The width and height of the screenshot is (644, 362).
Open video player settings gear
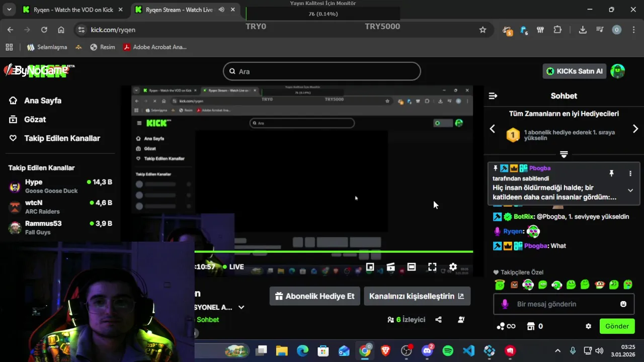(x=453, y=267)
